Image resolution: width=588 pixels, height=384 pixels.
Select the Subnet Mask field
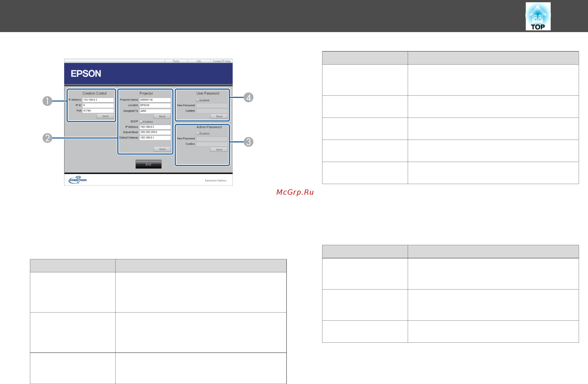coord(155,132)
